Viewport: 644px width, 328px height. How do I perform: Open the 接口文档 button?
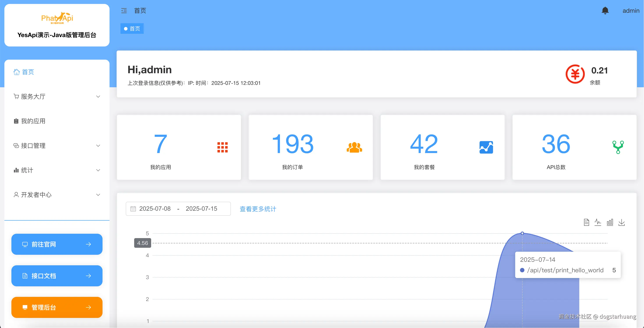[x=57, y=276]
